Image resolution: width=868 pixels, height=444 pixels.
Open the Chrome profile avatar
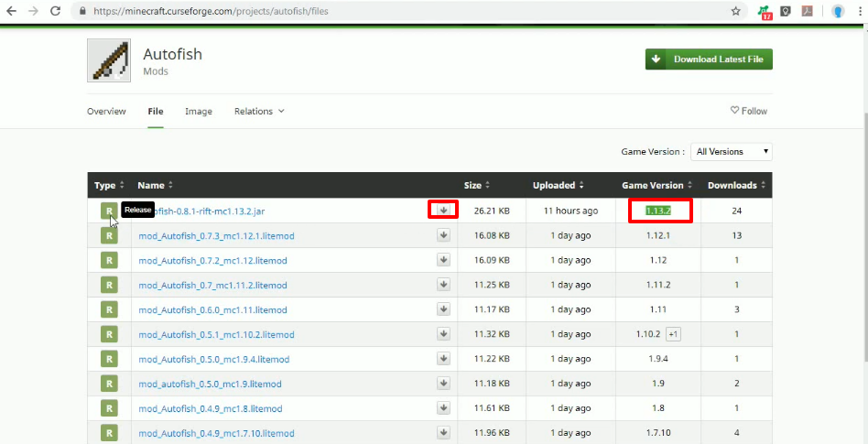(x=838, y=11)
